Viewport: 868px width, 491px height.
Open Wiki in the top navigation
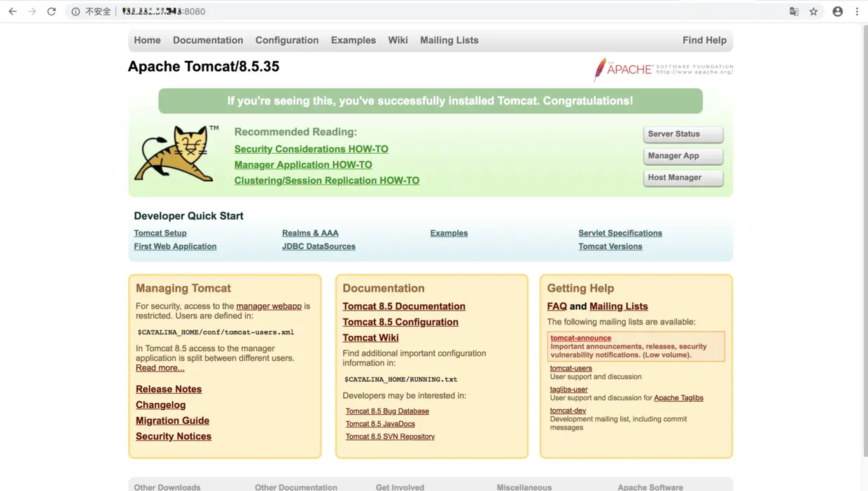(x=398, y=41)
